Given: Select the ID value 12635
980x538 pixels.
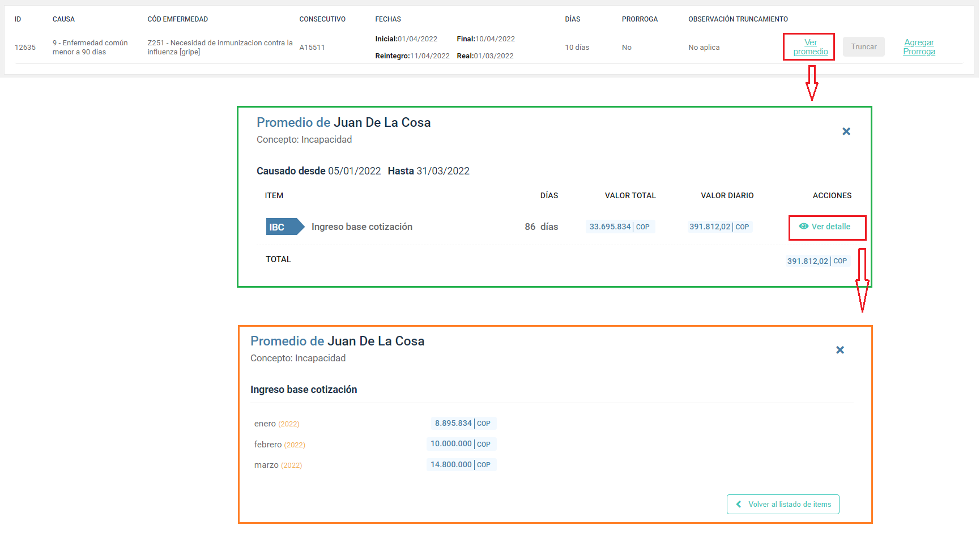Looking at the screenshot, I should pos(25,48).
